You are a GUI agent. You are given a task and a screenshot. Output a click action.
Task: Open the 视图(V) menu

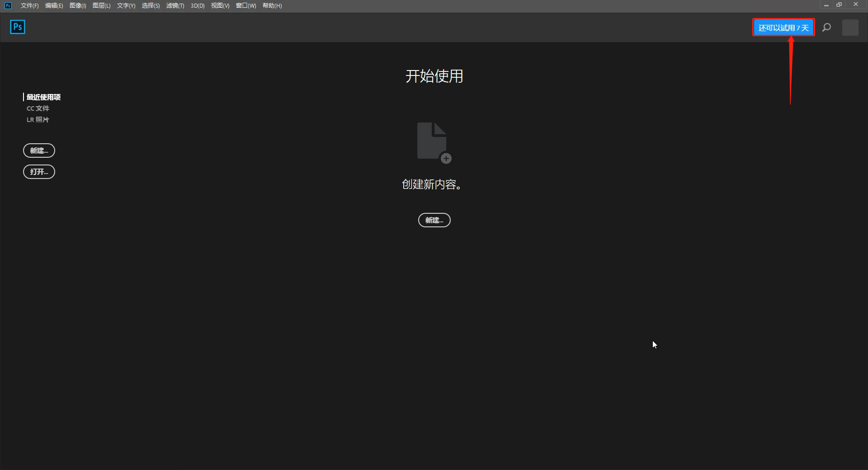point(220,6)
